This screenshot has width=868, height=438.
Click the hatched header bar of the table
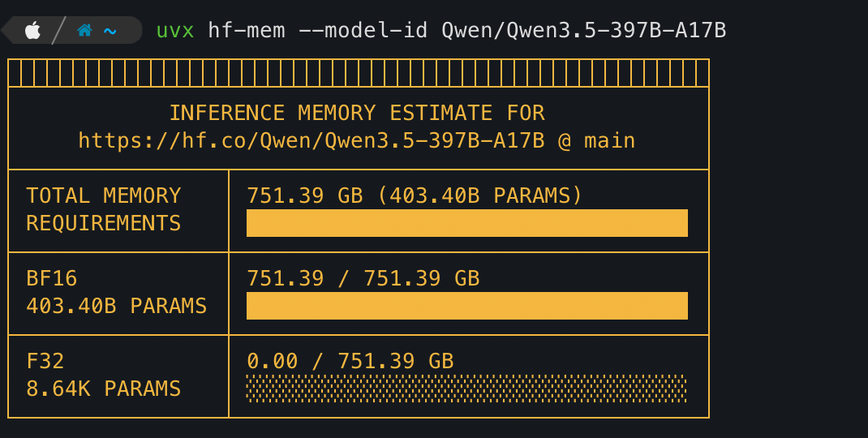[x=359, y=74]
